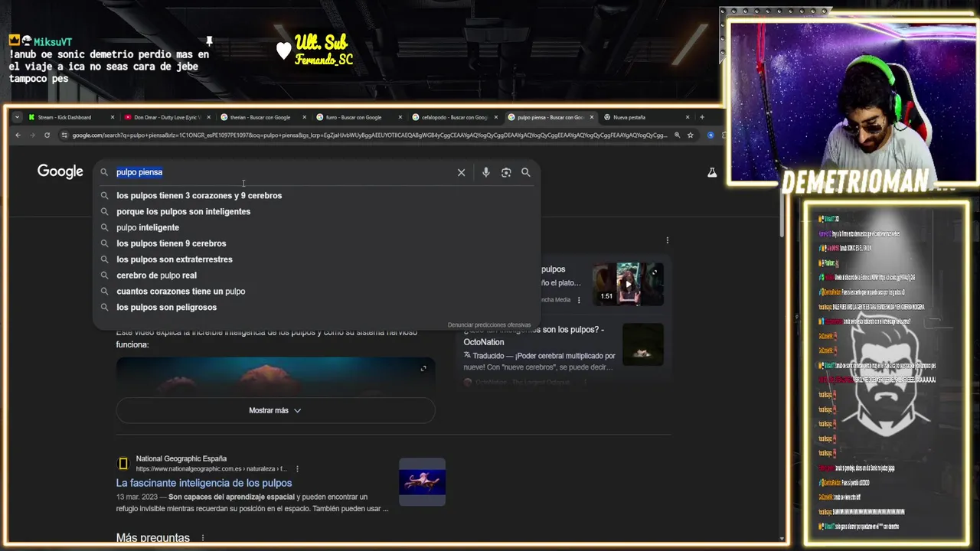The image size is (980, 551).
Task: Close the Stream - Kick Dashboard tab
Action: tap(113, 117)
